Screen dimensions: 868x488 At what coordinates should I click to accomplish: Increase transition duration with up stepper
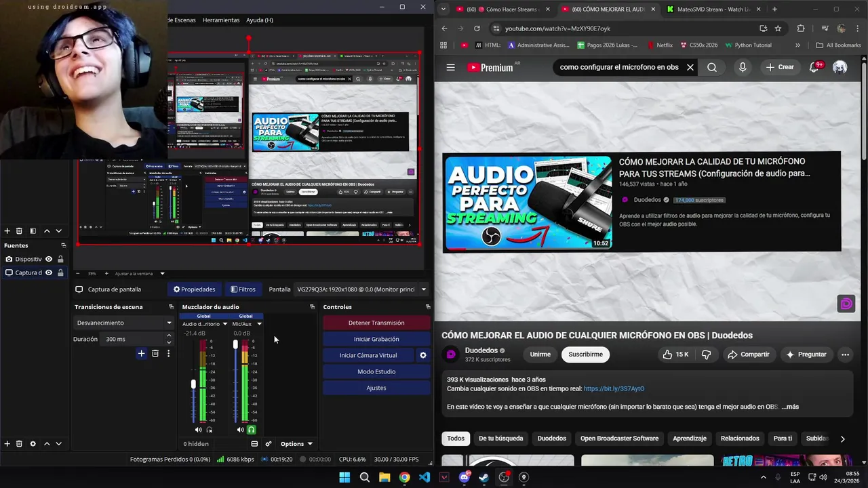pos(169,336)
